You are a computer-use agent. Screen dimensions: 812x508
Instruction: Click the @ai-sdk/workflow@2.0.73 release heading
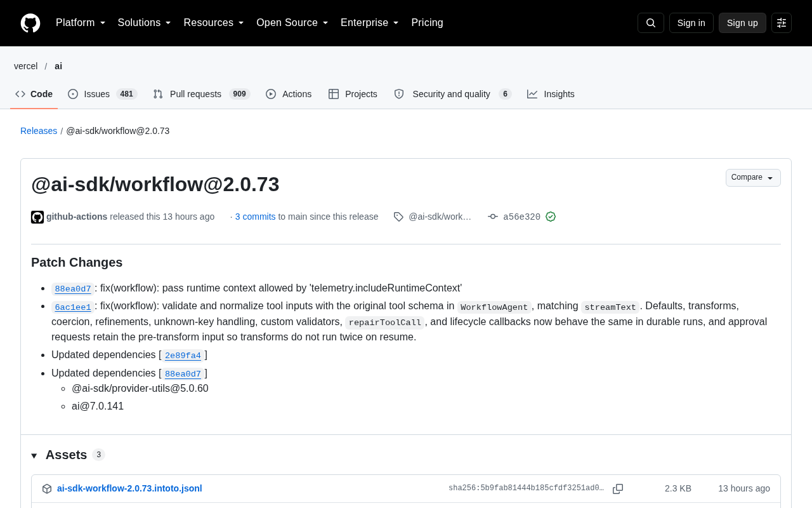click(155, 184)
